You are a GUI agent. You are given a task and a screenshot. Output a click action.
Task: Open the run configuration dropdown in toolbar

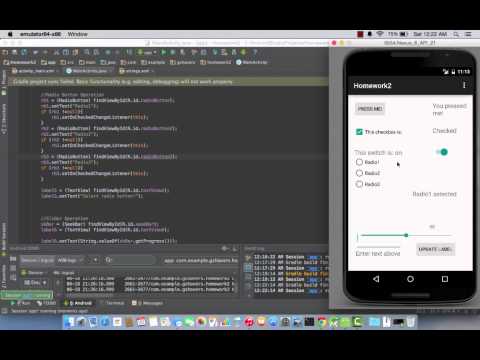pos(147,52)
